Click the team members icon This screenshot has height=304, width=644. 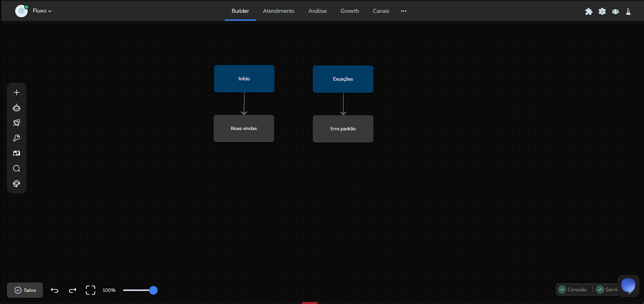(615, 11)
